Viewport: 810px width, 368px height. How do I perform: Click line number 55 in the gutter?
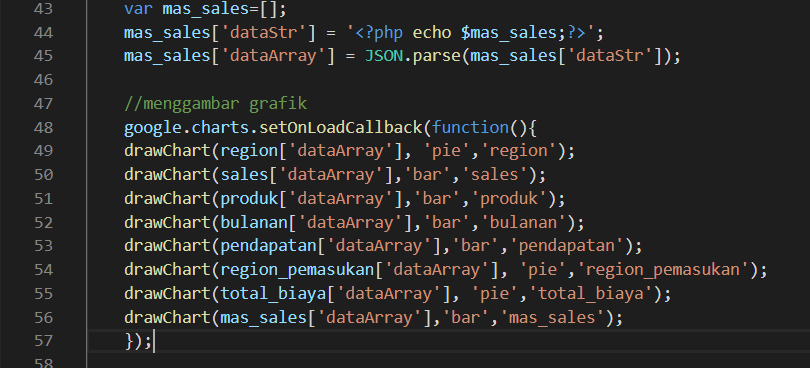click(43, 293)
